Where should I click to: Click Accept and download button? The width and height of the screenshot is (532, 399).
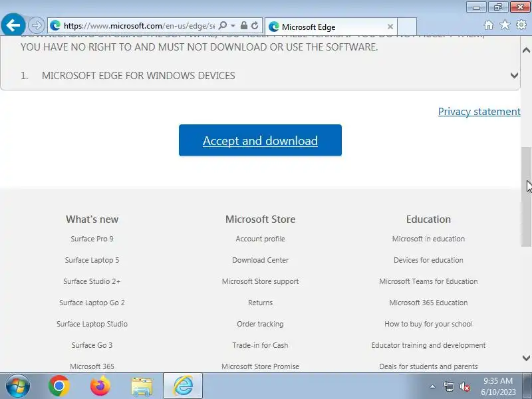coord(260,140)
